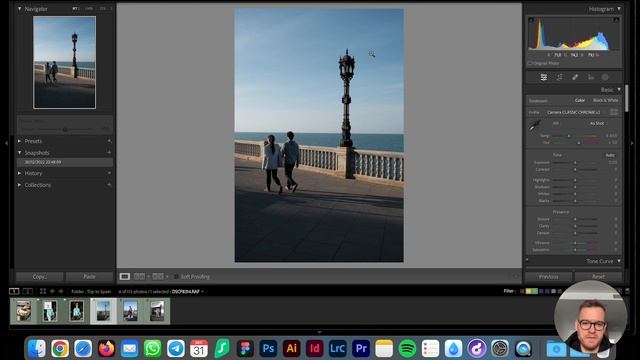Click the Auto tone button
The width and height of the screenshot is (640, 360).
pyautogui.click(x=610, y=155)
